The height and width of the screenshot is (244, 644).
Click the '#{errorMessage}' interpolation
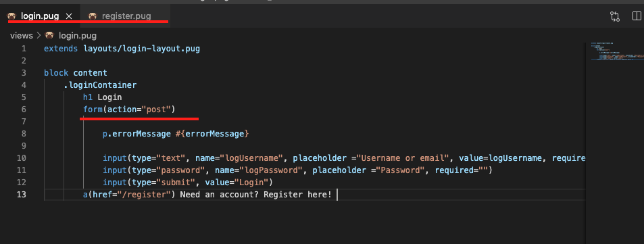click(212, 134)
